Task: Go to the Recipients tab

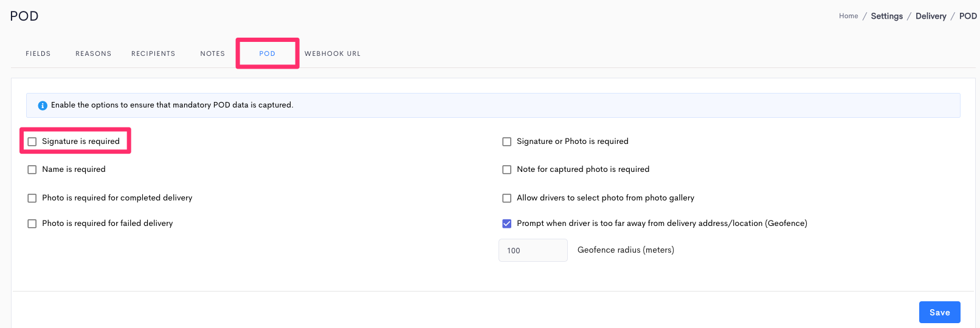Action: [153, 53]
